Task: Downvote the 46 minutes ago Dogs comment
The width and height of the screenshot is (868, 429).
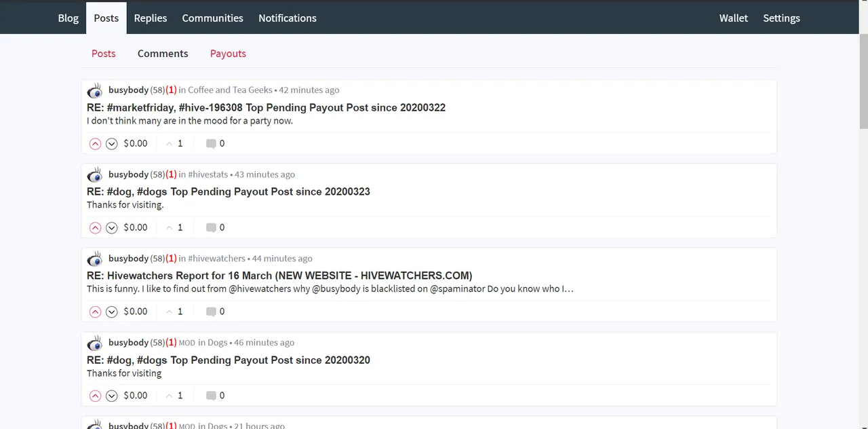Action: click(x=112, y=396)
